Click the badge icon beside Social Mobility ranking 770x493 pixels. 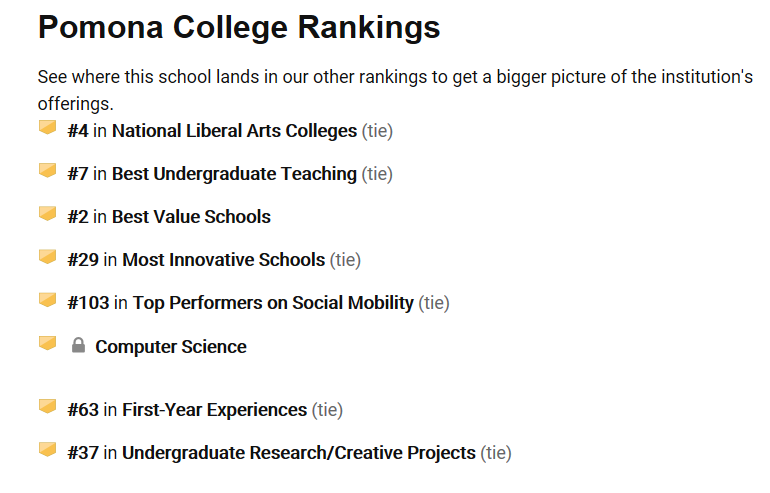(47, 300)
